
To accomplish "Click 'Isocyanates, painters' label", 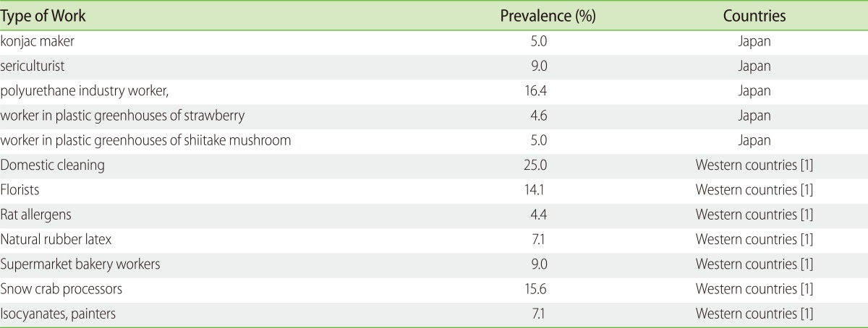I will click(x=59, y=314).
